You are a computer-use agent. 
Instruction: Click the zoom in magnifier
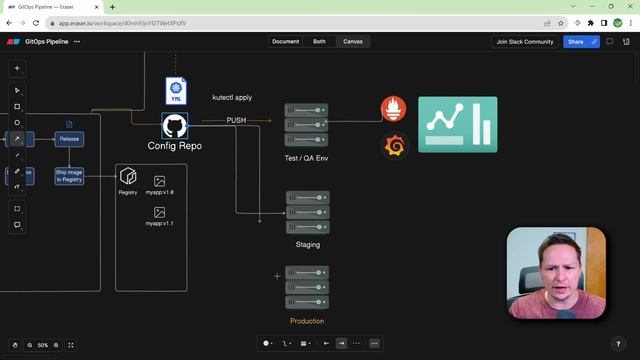(x=56, y=345)
